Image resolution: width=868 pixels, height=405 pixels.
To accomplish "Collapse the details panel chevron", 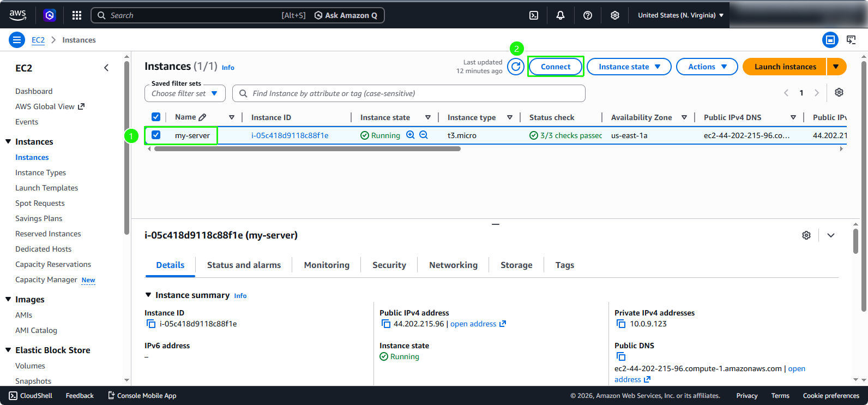I will coord(831,235).
